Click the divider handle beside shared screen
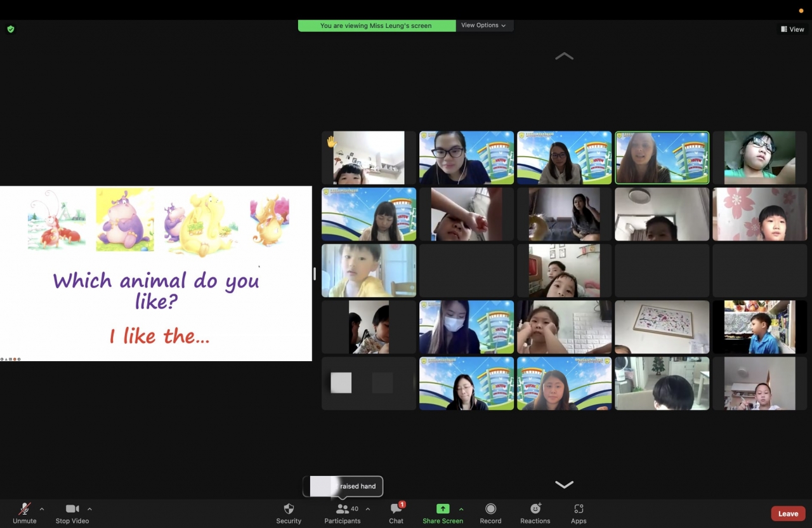The image size is (812, 528). click(x=315, y=274)
